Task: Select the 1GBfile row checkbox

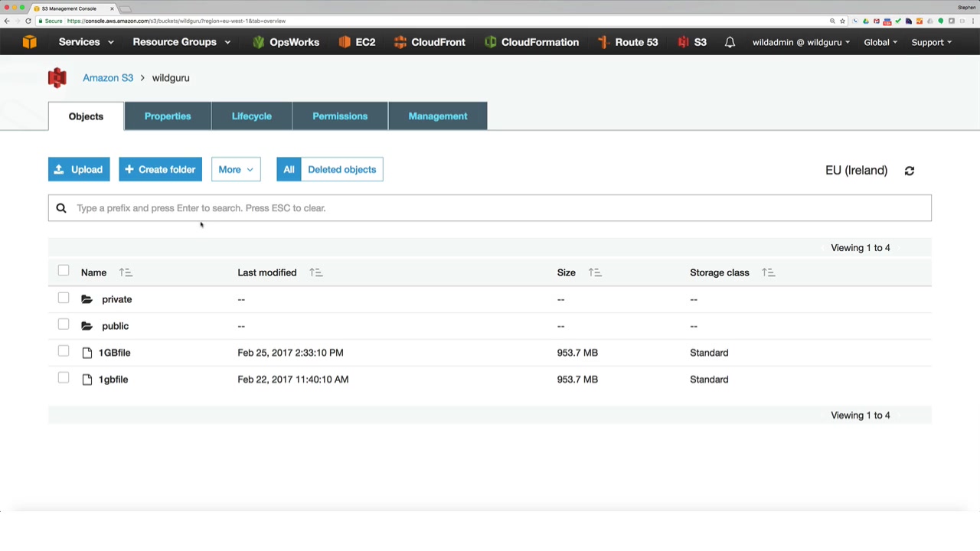Action: click(x=64, y=351)
